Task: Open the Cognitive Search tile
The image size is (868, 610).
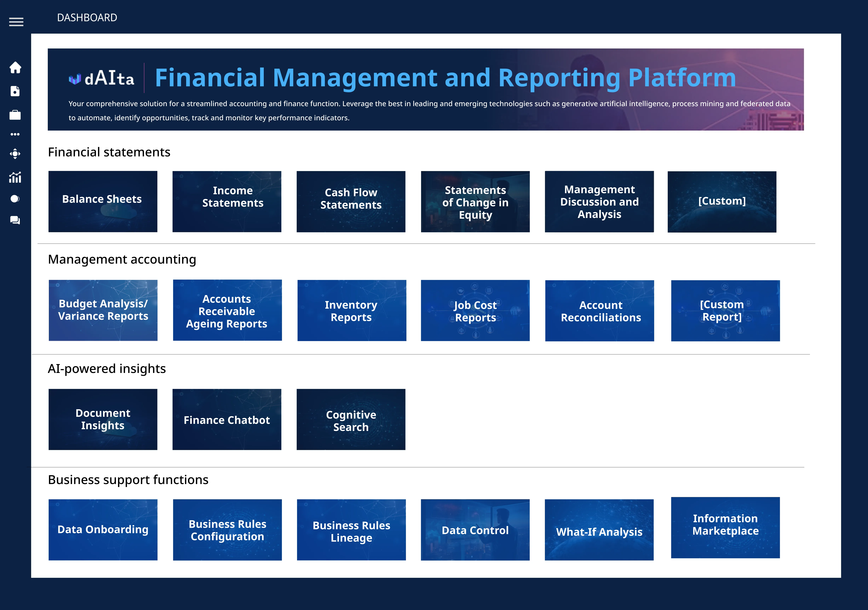Action: (351, 419)
